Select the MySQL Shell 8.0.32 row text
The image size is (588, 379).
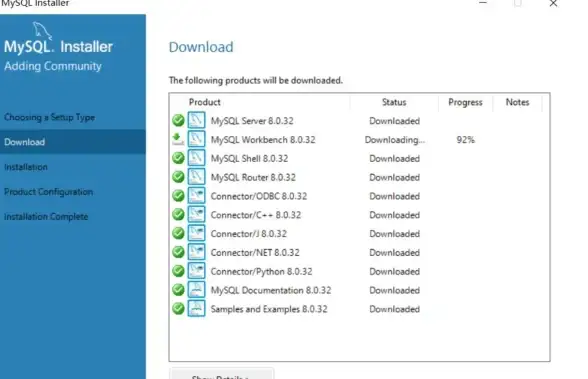pyautogui.click(x=249, y=159)
